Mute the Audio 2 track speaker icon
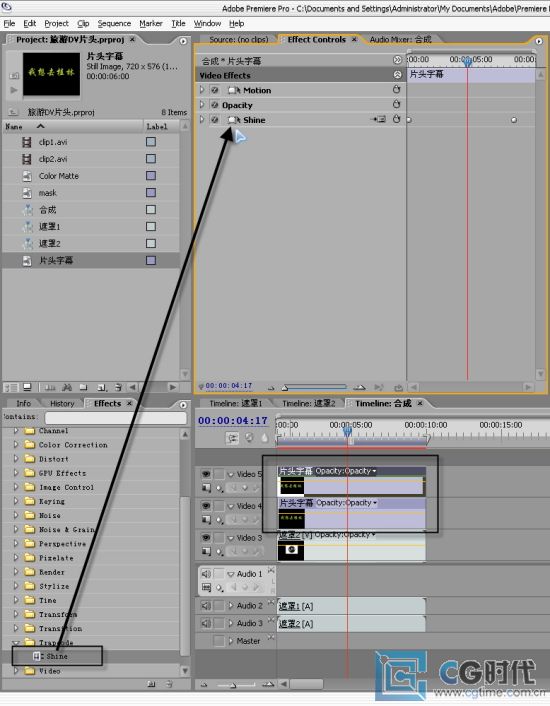Viewport: 550px width, 706px height. 206,606
